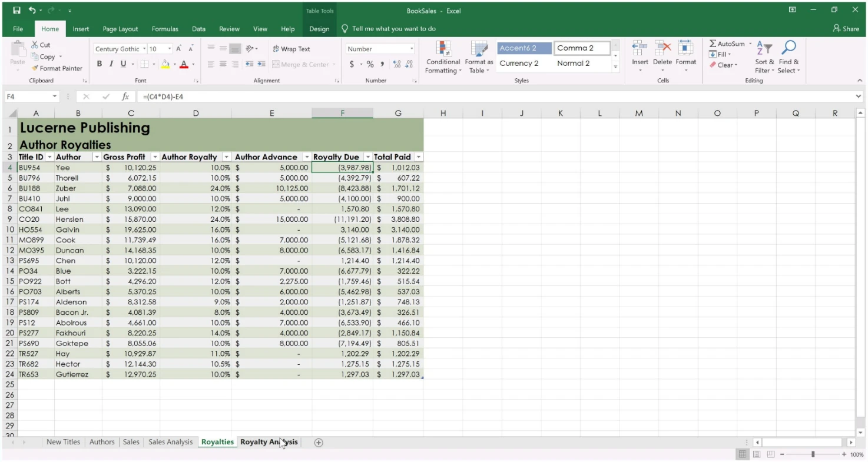Toggle Wrap Text on the cell
Screen dimensions: 868x462
pos(291,49)
